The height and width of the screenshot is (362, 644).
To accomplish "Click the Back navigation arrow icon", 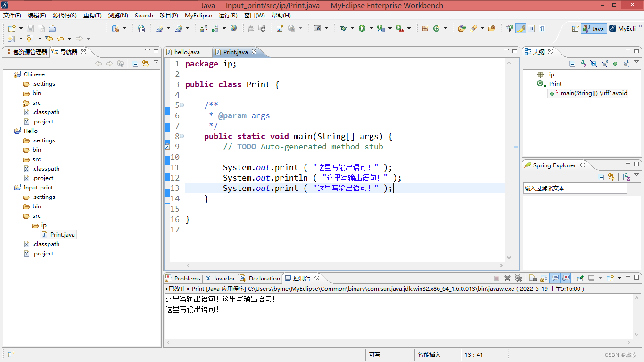I will point(60,39).
